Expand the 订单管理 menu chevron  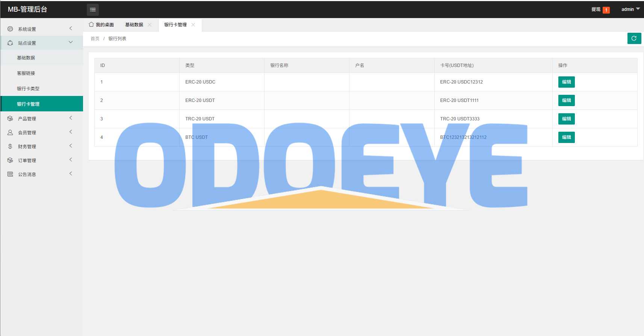pos(71,160)
